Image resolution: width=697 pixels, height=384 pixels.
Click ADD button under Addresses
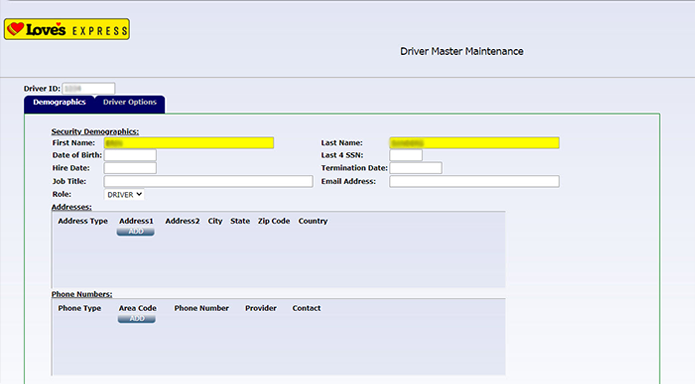click(x=136, y=232)
